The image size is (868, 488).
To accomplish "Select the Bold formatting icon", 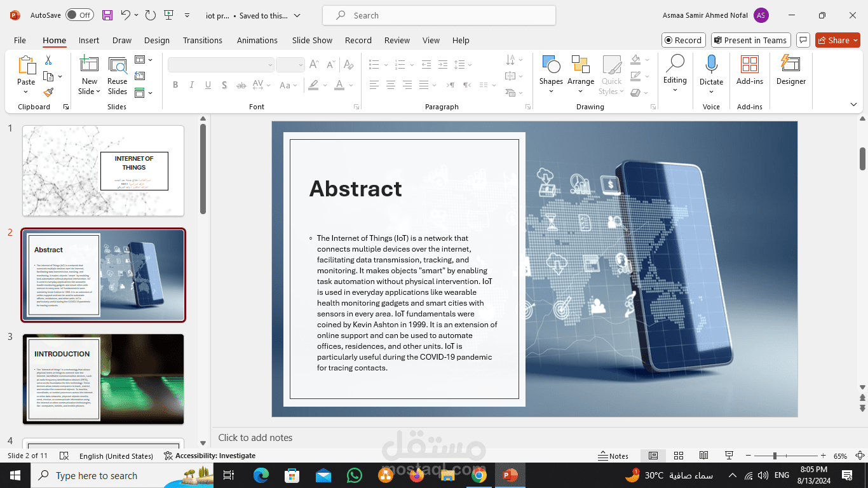I will [175, 84].
